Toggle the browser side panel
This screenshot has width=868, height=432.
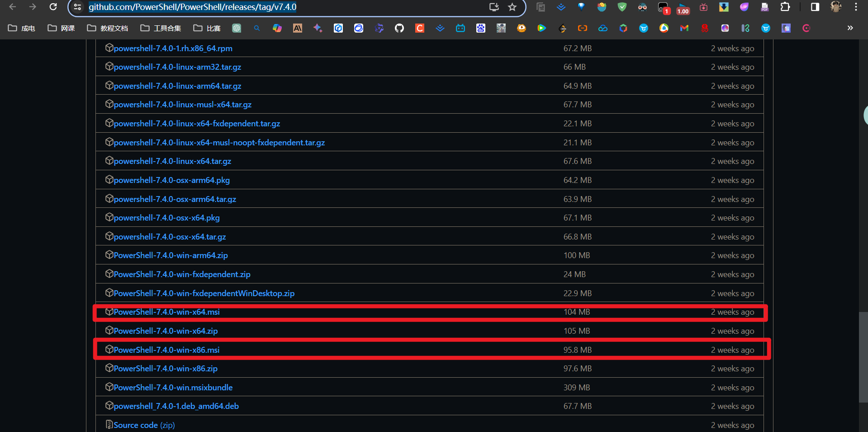815,7
